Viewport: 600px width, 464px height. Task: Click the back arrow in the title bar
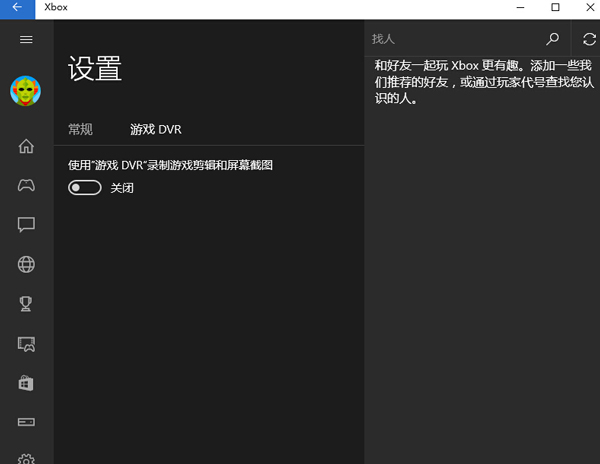point(17,8)
